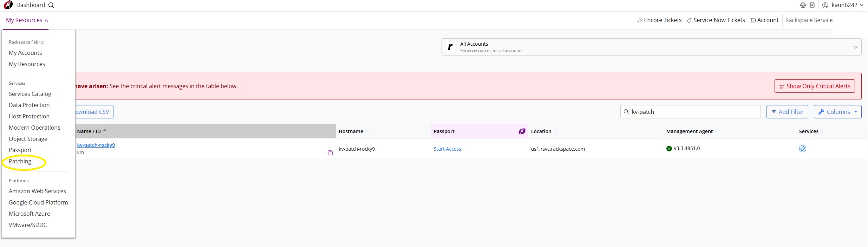Open Data Protection

pos(29,105)
